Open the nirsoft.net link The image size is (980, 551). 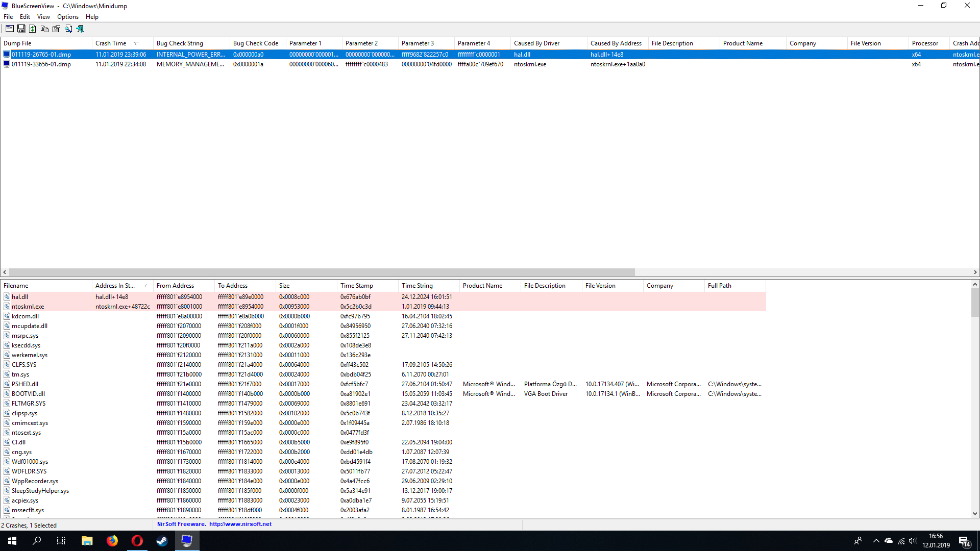240,524
